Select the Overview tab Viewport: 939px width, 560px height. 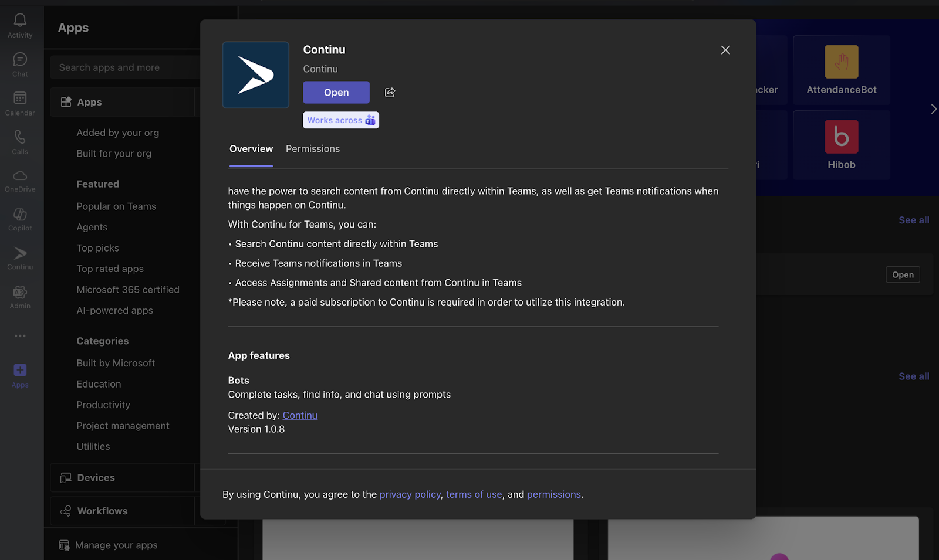click(x=251, y=149)
